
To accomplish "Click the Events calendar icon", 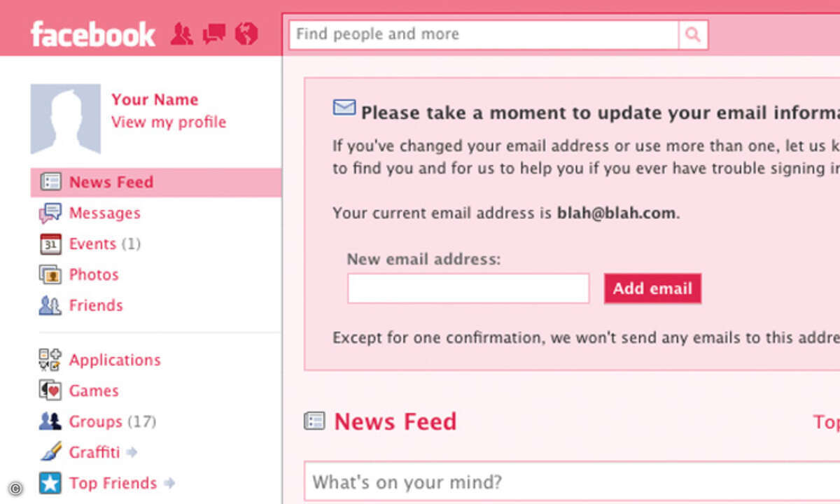I will 50,244.
